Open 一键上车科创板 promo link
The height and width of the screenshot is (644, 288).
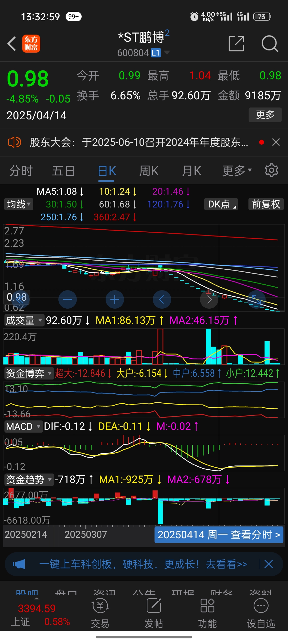[x=143, y=564]
